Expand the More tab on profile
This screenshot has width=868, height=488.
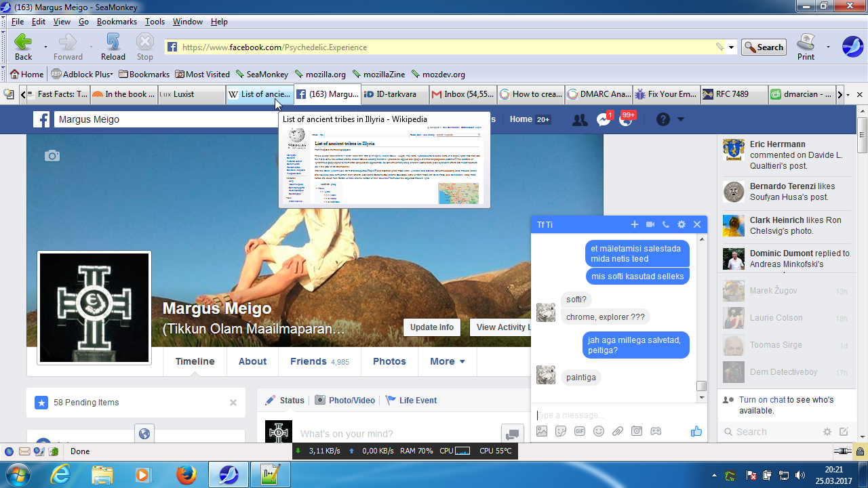(x=447, y=361)
